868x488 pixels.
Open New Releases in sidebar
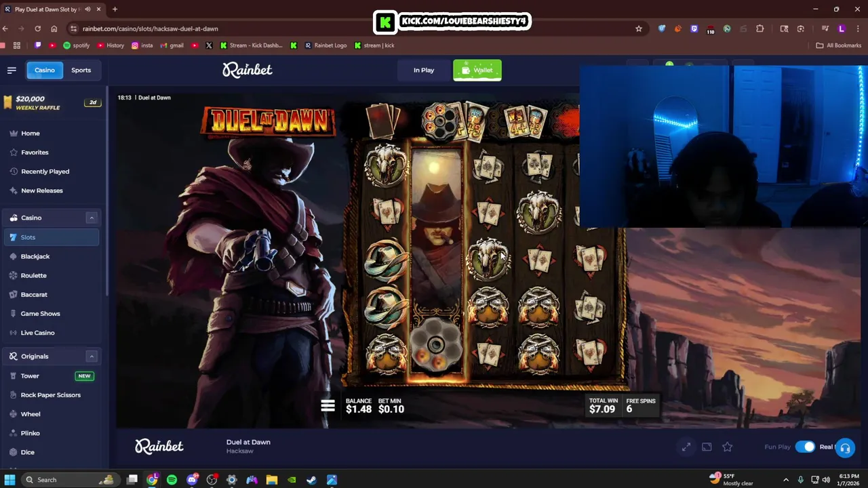(x=41, y=190)
